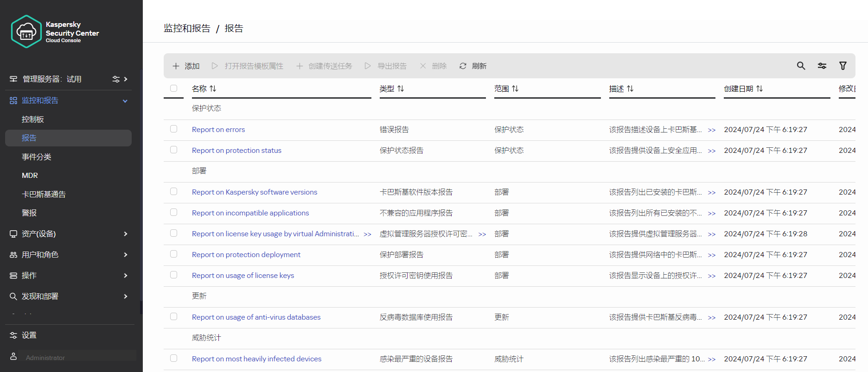Tick the checkbox for Report on errors
The width and height of the screenshot is (868, 372).
pos(173,129)
